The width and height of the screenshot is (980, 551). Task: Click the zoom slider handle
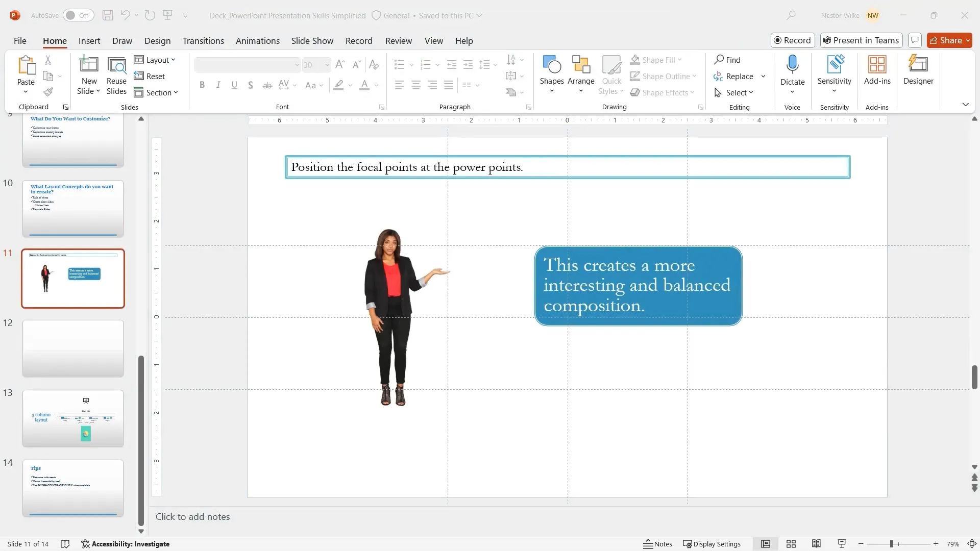click(892, 544)
